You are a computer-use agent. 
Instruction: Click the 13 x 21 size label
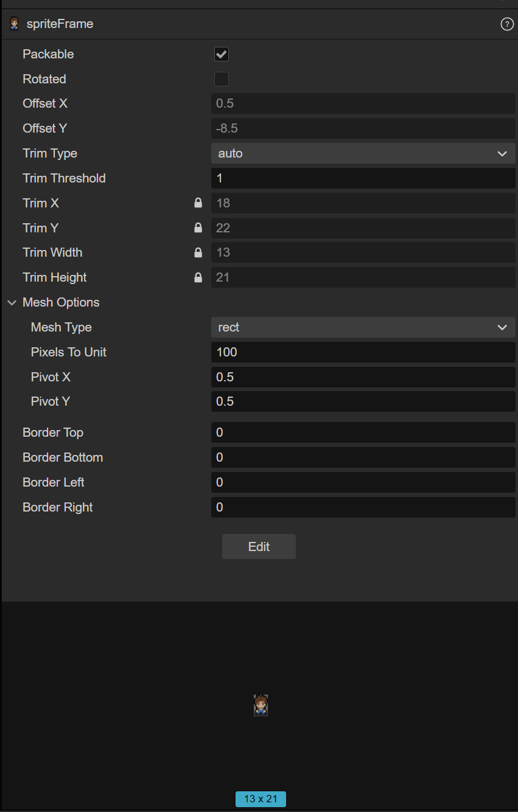[261, 799]
